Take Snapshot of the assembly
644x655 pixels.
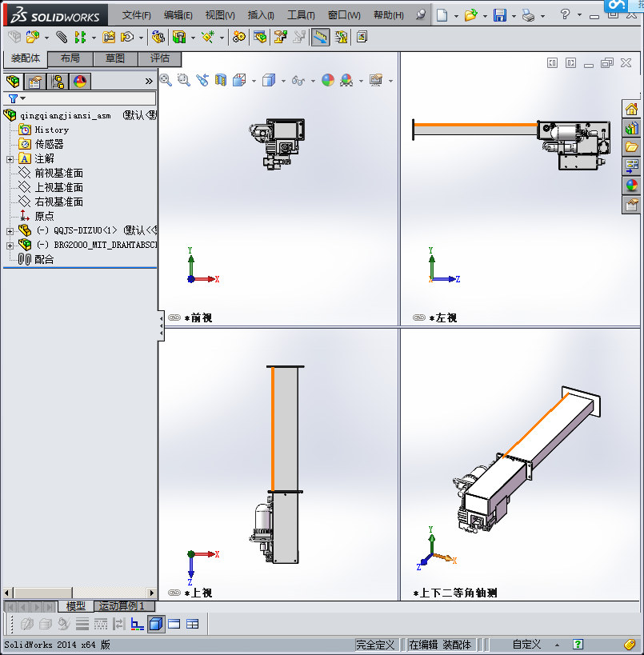coord(362,37)
